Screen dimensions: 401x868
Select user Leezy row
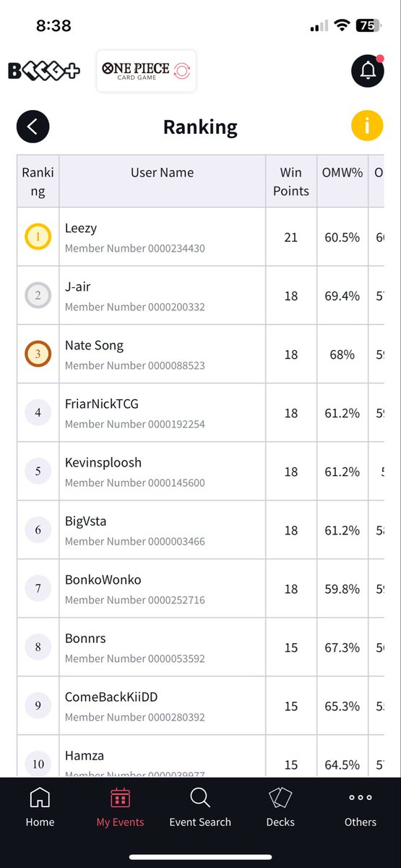[x=200, y=237]
